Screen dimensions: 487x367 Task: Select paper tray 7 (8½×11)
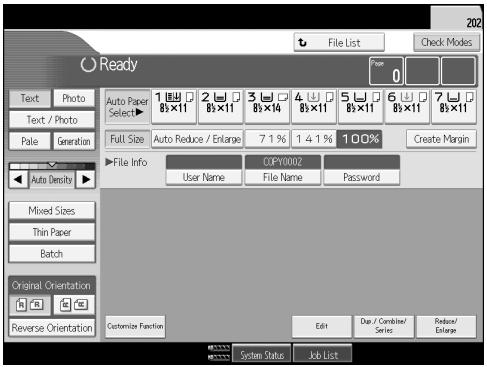click(x=454, y=106)
